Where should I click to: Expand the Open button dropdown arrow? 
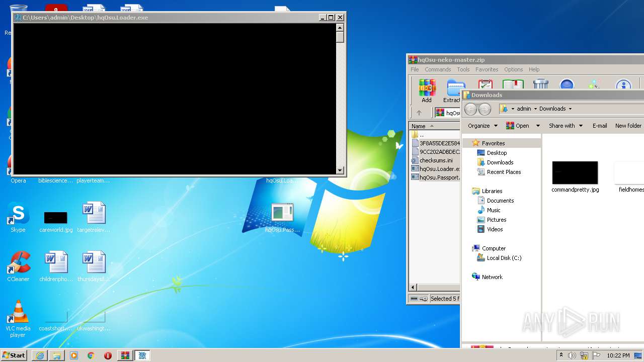point(538,126)
